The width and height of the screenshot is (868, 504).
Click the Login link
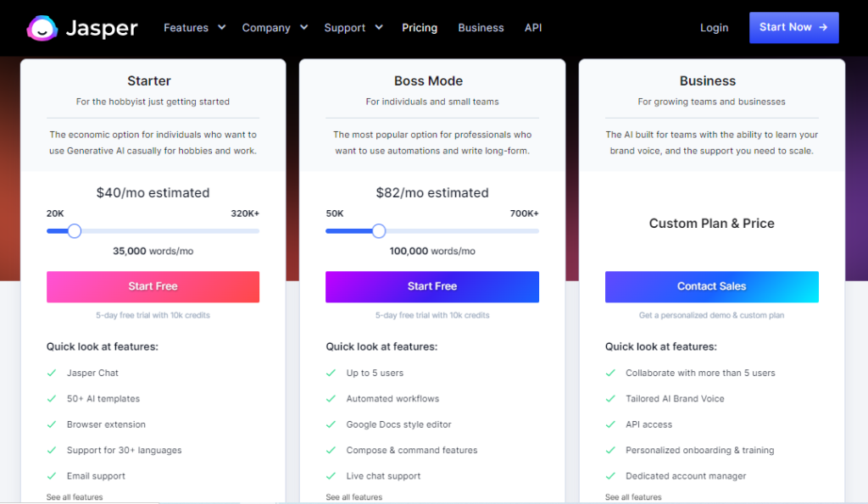(714, 28)
